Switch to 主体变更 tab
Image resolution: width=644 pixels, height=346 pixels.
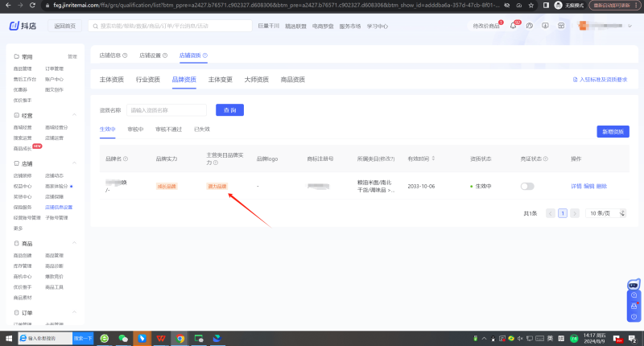coord(220,80)
